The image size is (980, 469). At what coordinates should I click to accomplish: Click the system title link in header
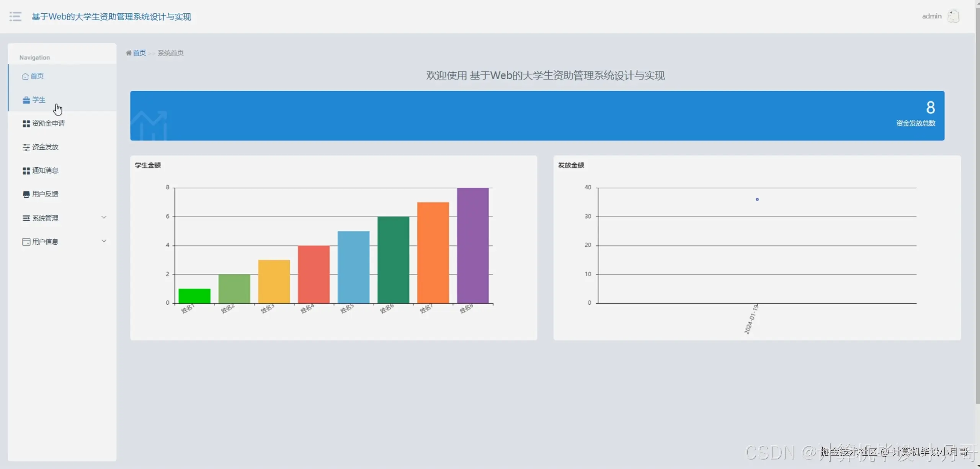tap(111, 17)
